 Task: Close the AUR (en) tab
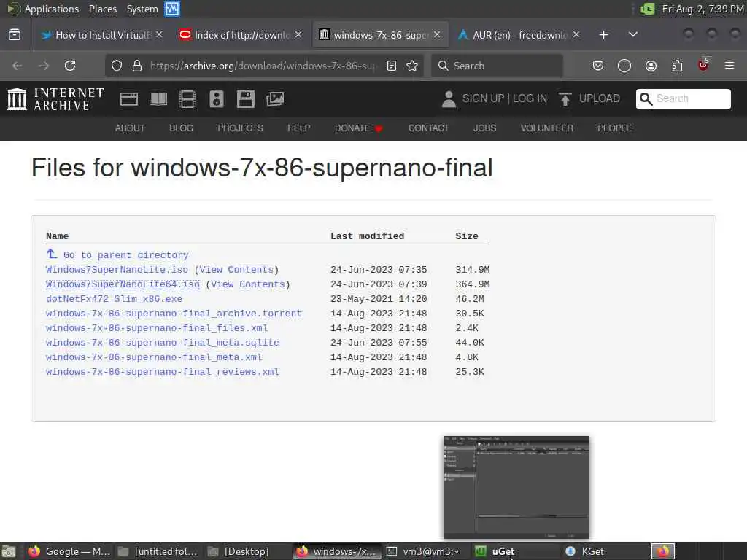point(576,35)
